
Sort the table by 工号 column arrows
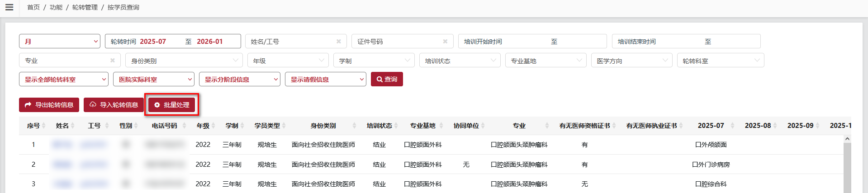(x=107, y=126)
